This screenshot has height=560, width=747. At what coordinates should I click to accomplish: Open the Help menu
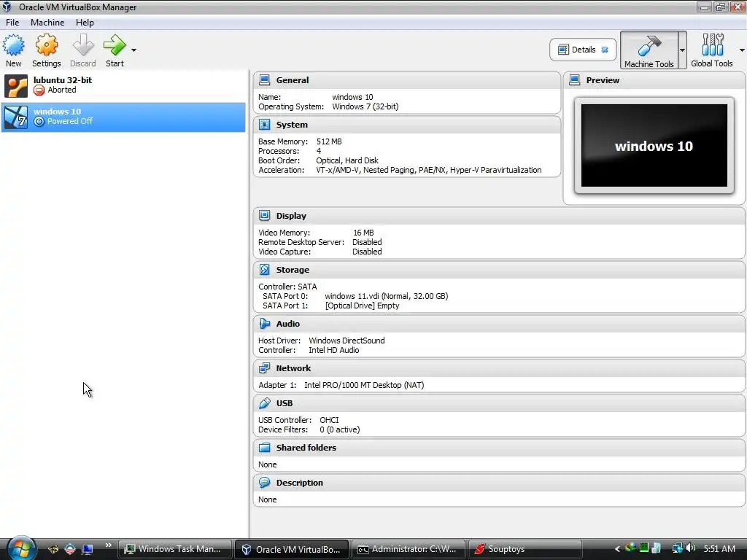[x=85, y=23]
